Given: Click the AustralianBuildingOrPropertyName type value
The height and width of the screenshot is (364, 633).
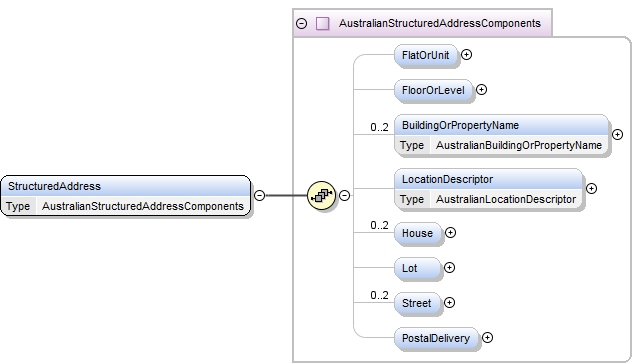Looking at the screenshot, I should coord(519,145).
